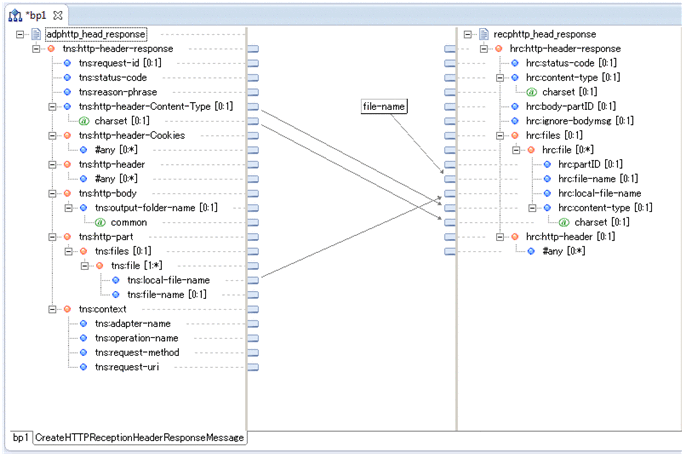Click the tns:request-id element icon

click(68, 63)
